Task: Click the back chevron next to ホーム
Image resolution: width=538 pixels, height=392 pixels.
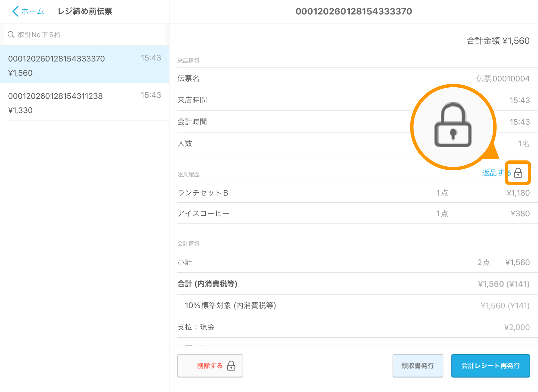Action: point(15,11)
